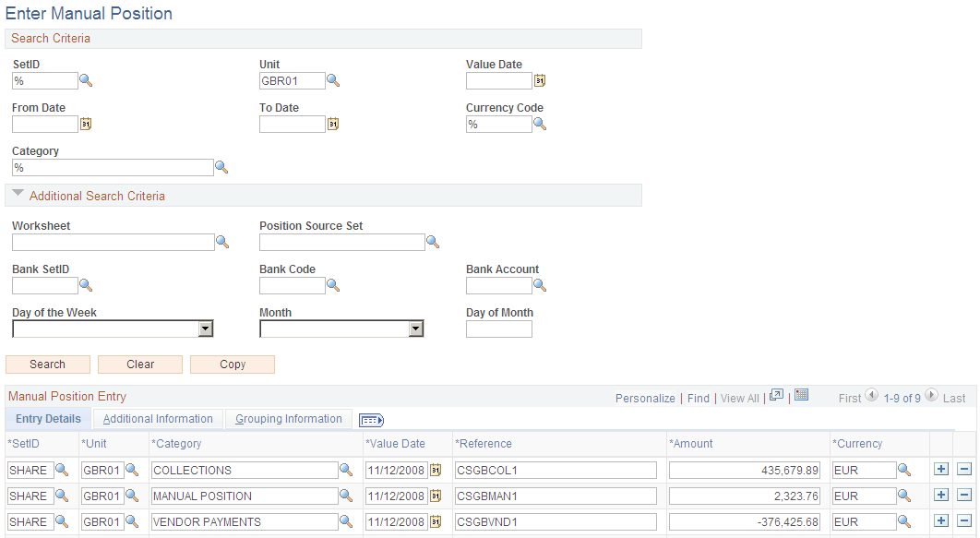Open the Month dropdown
Screen dimensions: 980x538
click(341, 329)
